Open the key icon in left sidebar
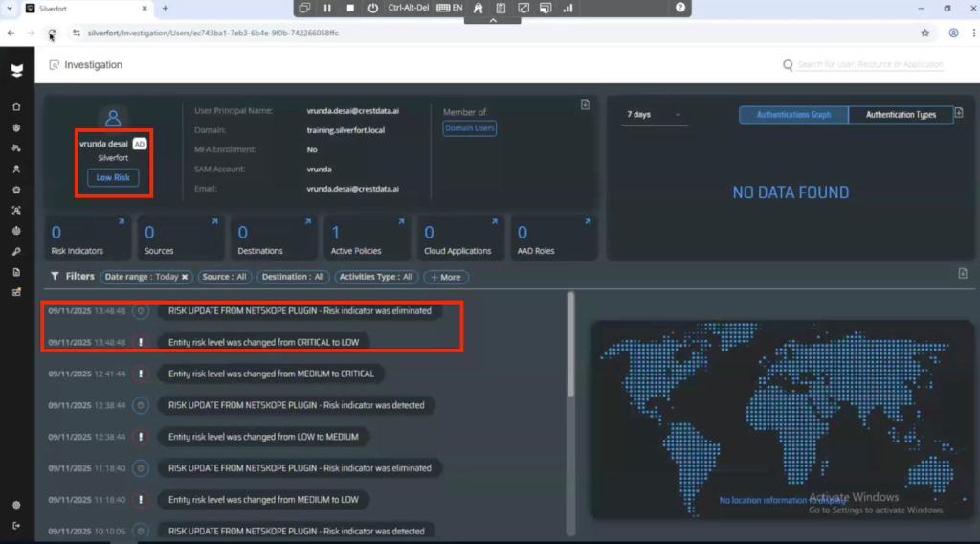This screenshot has height=544, width=980. (17, 251)
